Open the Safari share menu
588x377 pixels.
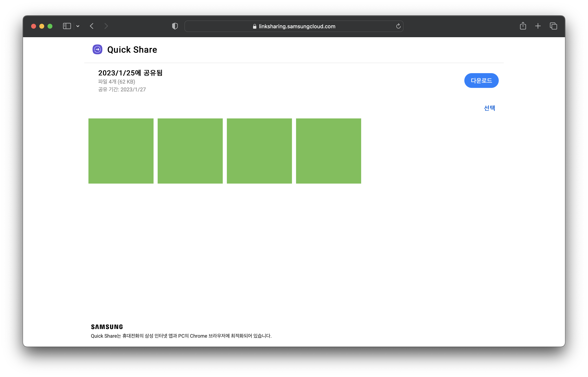tap(523, 26)
